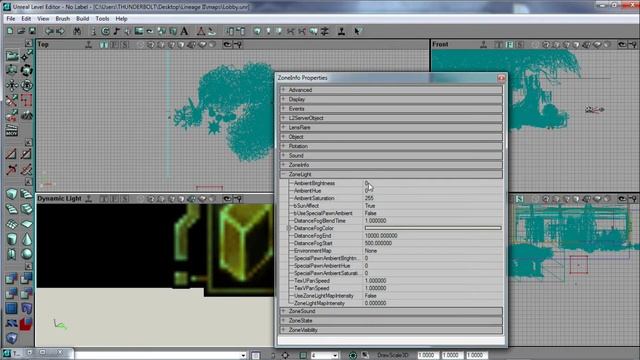Open the grid size dropdown
This screenshot has width=640, height=360.
point(335,355)
